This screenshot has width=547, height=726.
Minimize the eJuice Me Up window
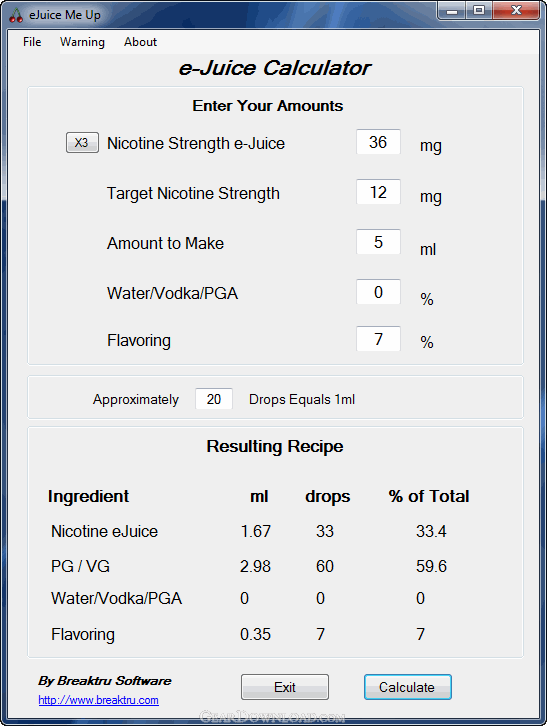453,11
